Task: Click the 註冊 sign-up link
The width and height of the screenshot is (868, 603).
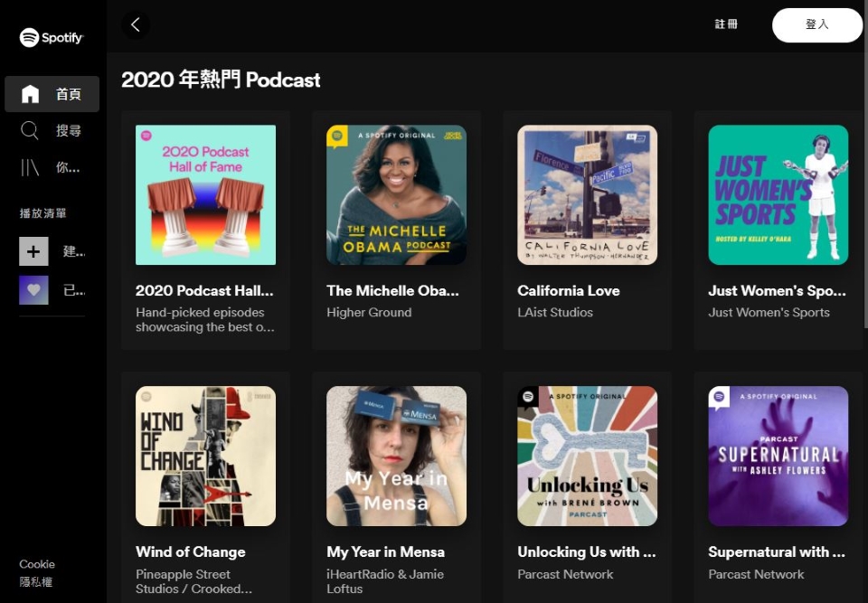Action: coord(726,24)
